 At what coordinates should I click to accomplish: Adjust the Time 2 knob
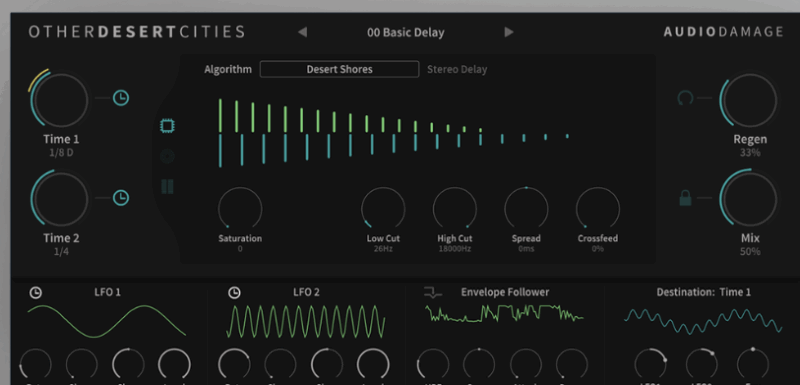[x=61, y=199]
